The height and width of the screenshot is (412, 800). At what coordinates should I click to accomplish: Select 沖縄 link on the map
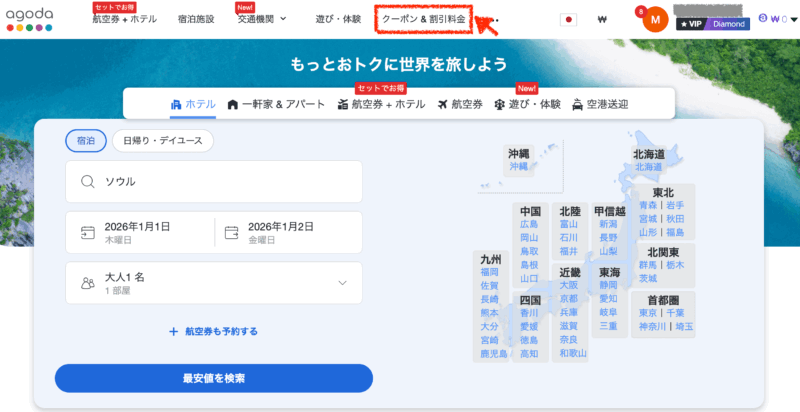[518, 167]
